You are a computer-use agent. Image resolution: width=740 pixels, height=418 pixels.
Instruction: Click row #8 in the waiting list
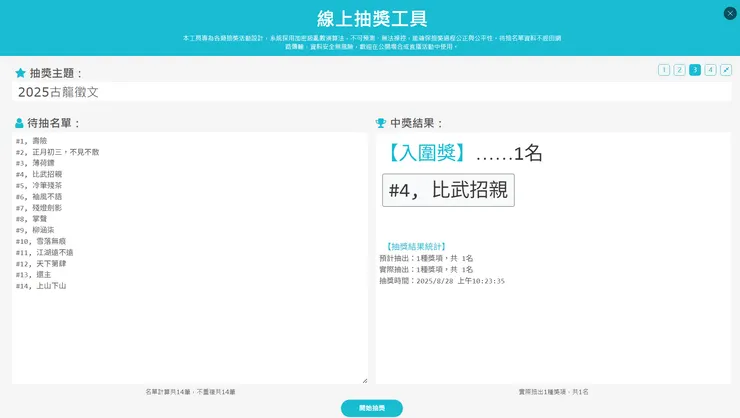click(31, 219)
